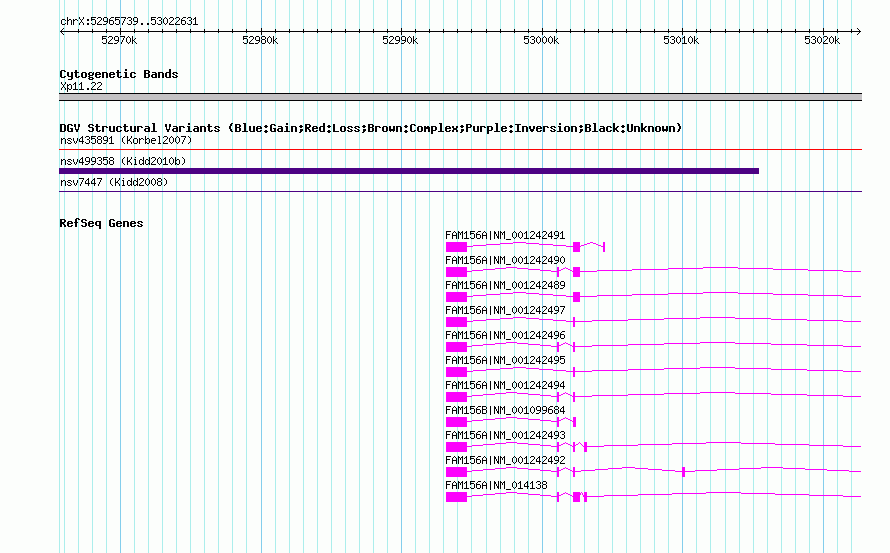890x553 pixels.
Task: Click the nsv435891 (Korbel2007) variant label
Action: (126, 140)
